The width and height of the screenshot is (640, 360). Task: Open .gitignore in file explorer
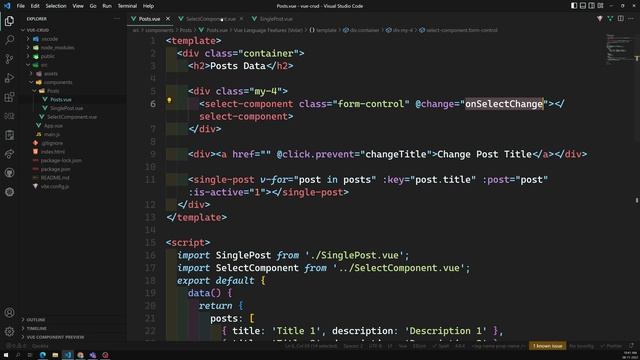[x=52, y=143]
